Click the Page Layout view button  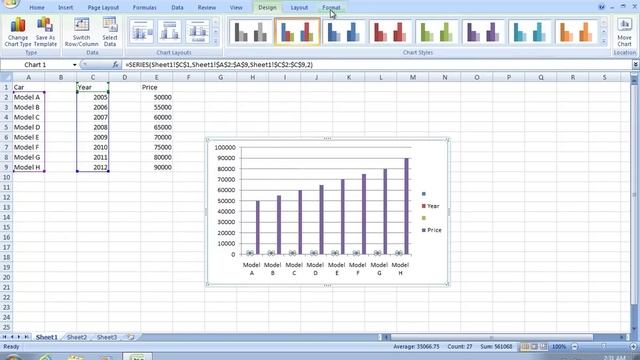point(534,347)
